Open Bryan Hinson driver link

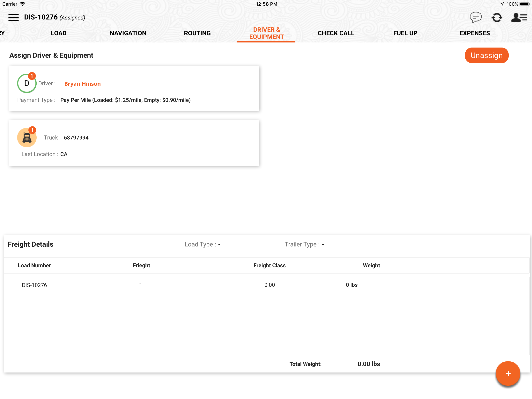(x=82, y=84)
